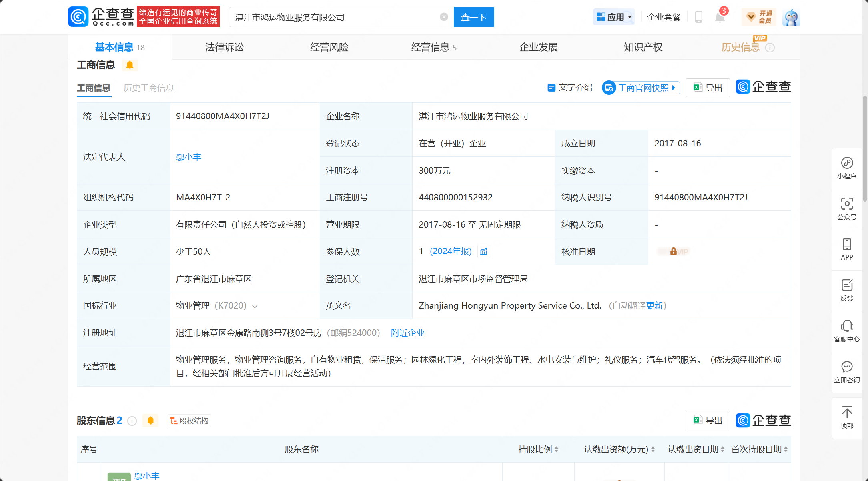This screenshot has width=868, height=481.
Task: Click the notification bell in header
Action: pyautogui.click(x=720, y=17)
